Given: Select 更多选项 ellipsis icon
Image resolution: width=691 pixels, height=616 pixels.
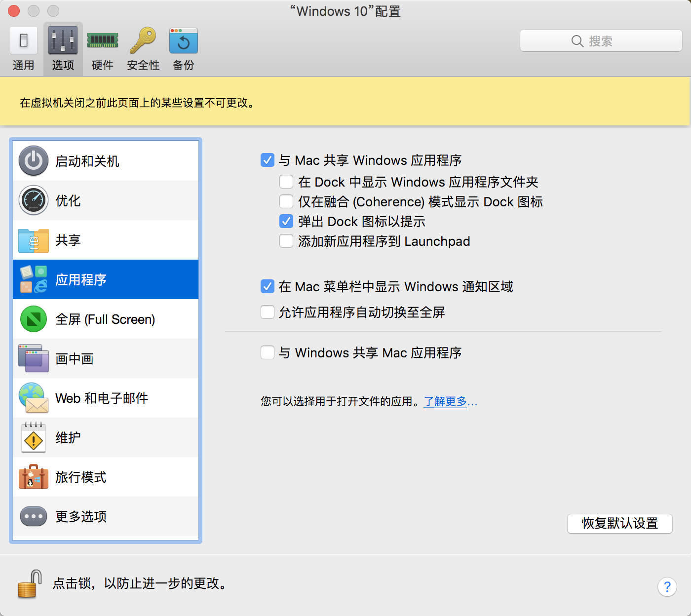Looking at the screenshot, I should (34, 516).
